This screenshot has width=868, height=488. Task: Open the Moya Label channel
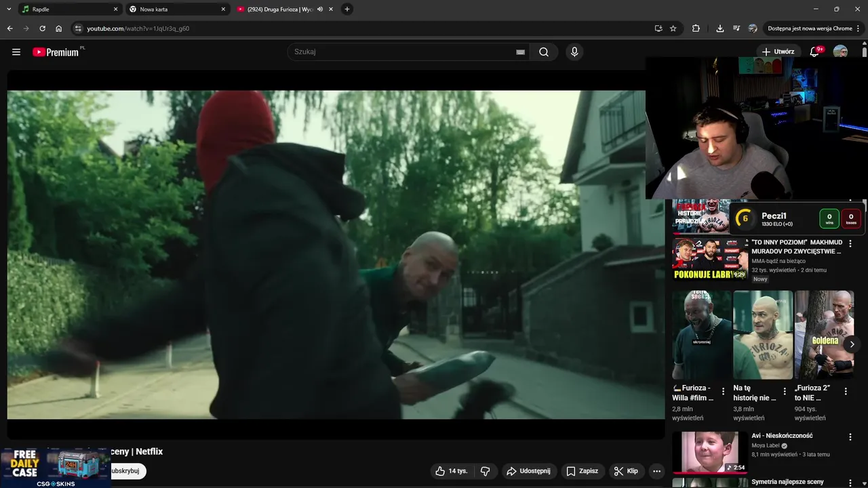(766, 446)
